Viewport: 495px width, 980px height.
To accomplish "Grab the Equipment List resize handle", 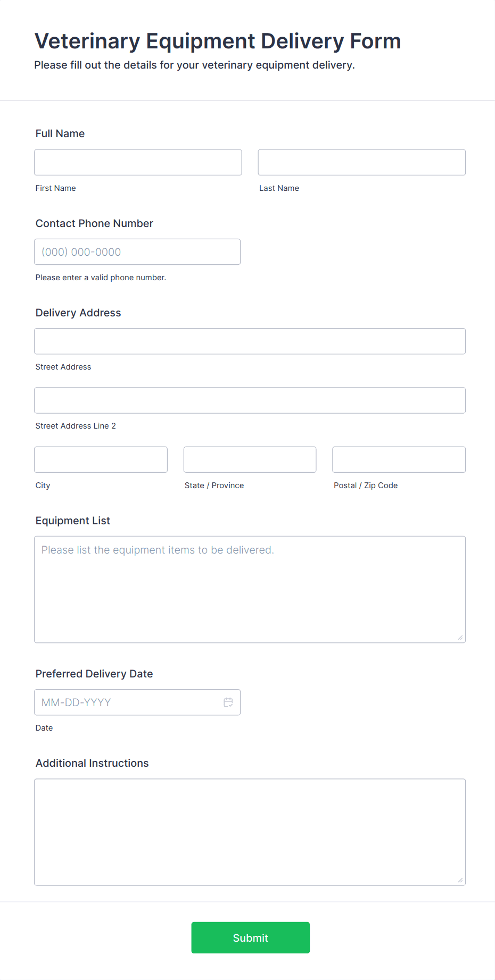I will point(460,638).
